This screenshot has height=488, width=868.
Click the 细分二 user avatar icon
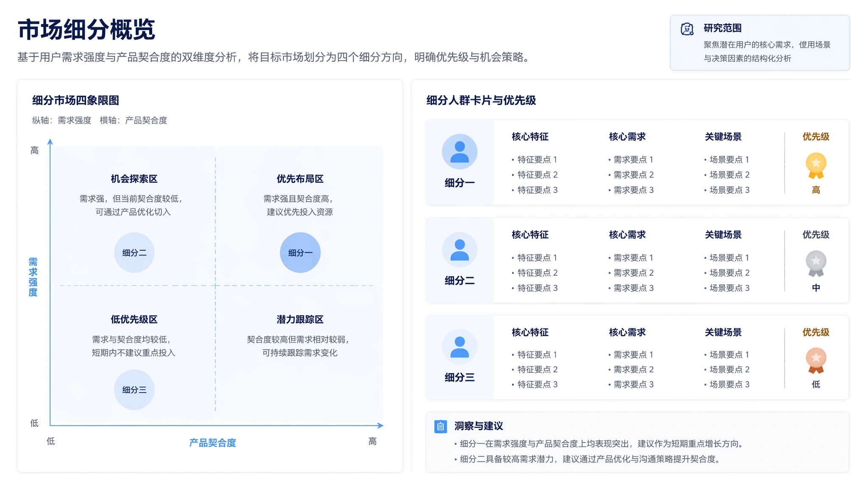click(459, 250)
